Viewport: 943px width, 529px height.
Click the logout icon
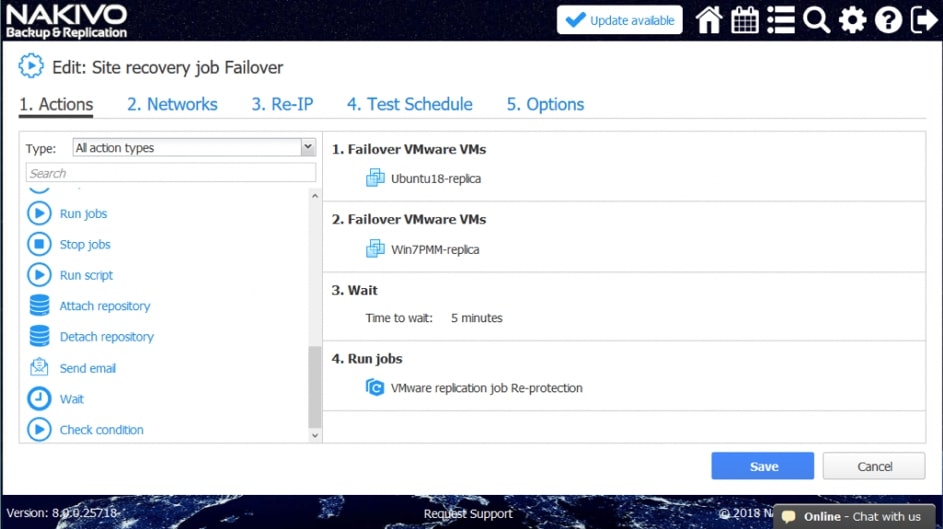click(923, 20)
